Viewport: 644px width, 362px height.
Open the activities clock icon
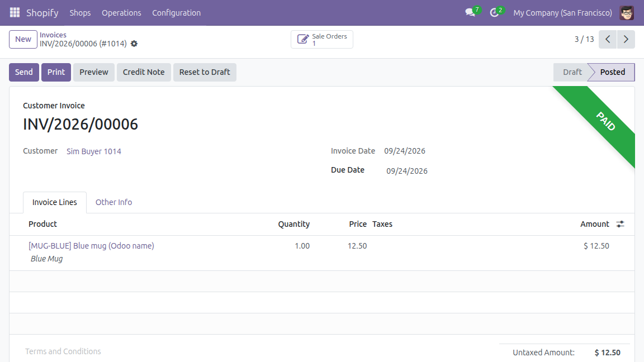[x=495, y=13]
